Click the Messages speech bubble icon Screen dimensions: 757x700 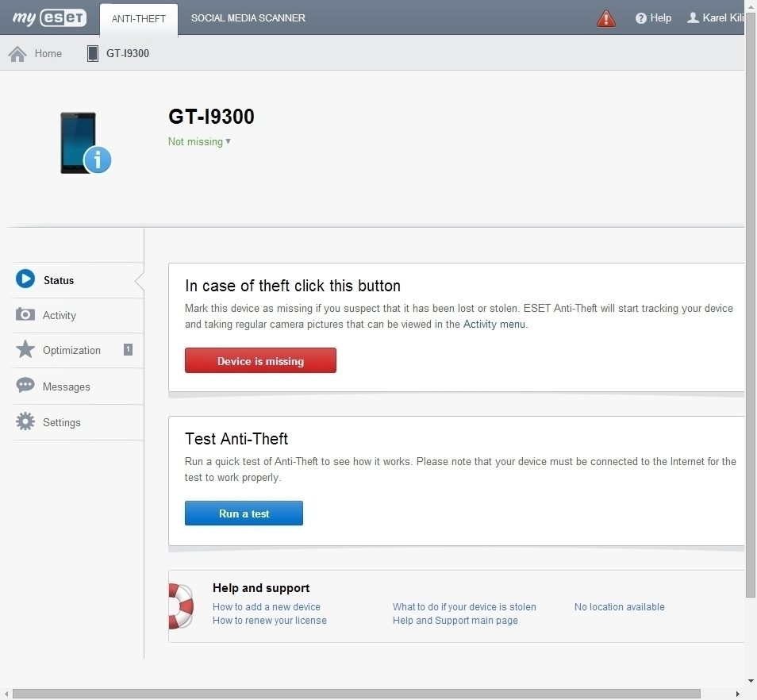click(25, 385)
